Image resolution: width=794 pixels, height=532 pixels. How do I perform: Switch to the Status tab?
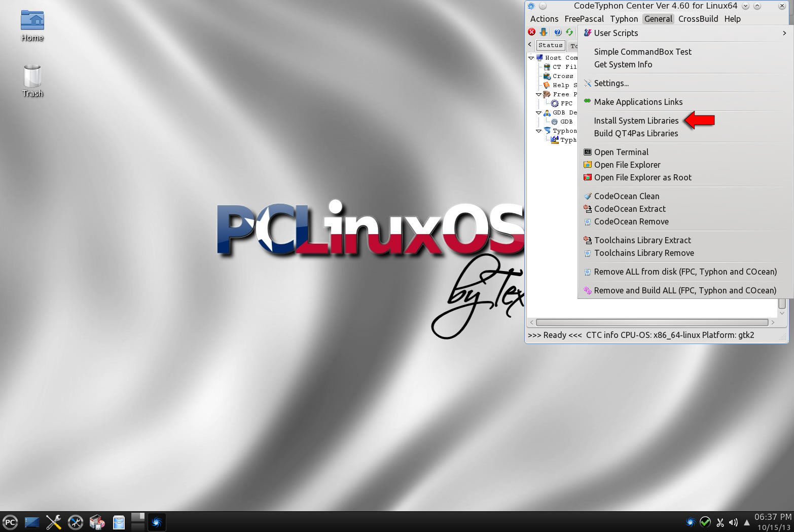pyautogui.click(x=551, y=45)
